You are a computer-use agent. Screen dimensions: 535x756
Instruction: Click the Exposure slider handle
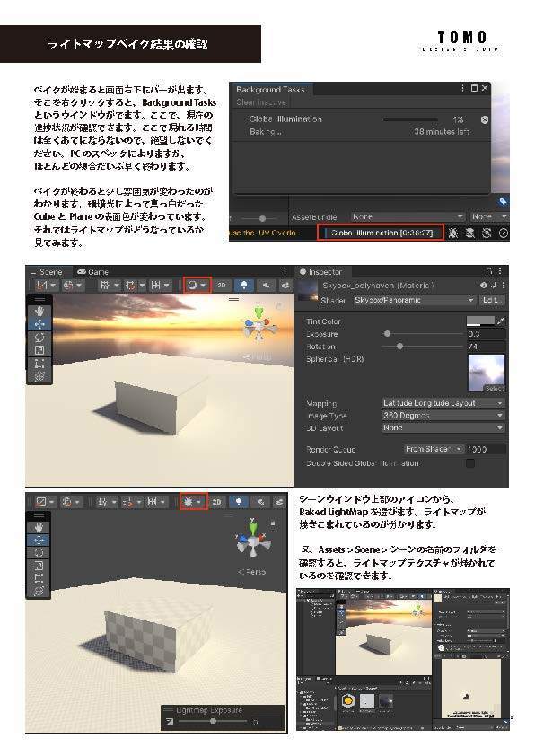[387, 334]
